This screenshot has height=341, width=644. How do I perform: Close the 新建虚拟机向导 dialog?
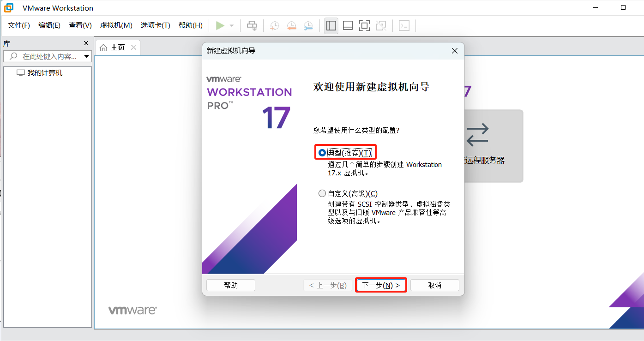(x=455, y=51)
